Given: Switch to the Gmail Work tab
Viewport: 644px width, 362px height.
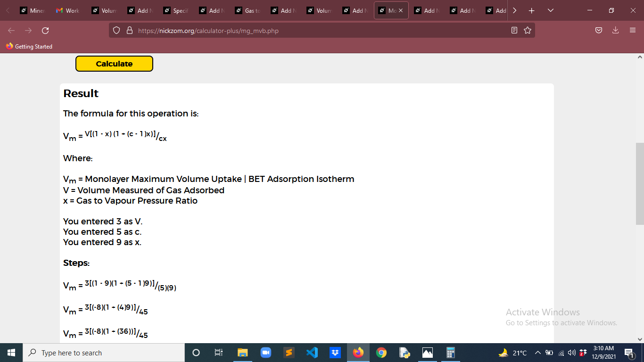Looking at the screenshot, I should tap(68, 10).
